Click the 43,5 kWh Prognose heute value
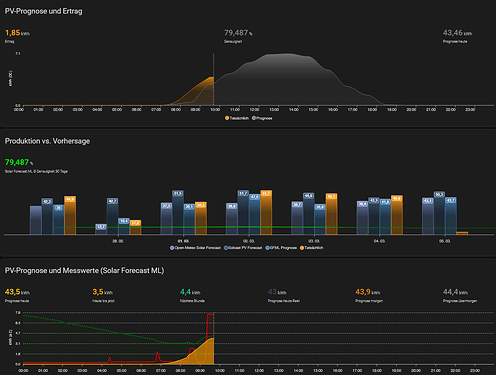496x375 pixels. pyautogui.click(x=17, y=292)
